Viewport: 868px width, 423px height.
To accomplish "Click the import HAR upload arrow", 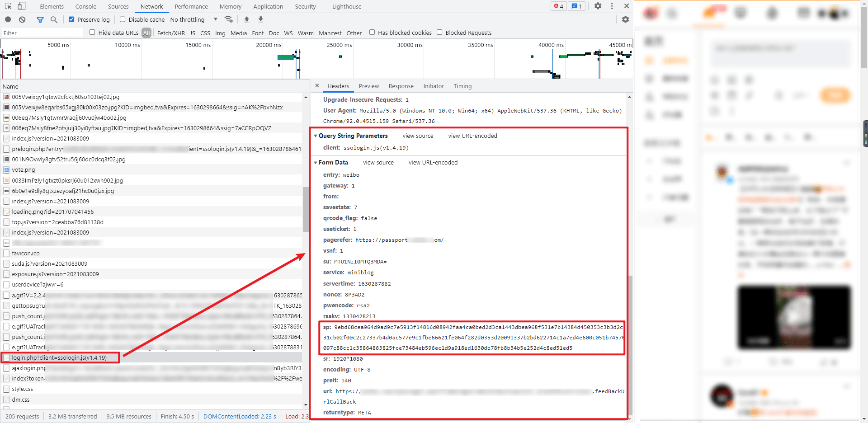I will pyautogui.click(x=246, y=19).
